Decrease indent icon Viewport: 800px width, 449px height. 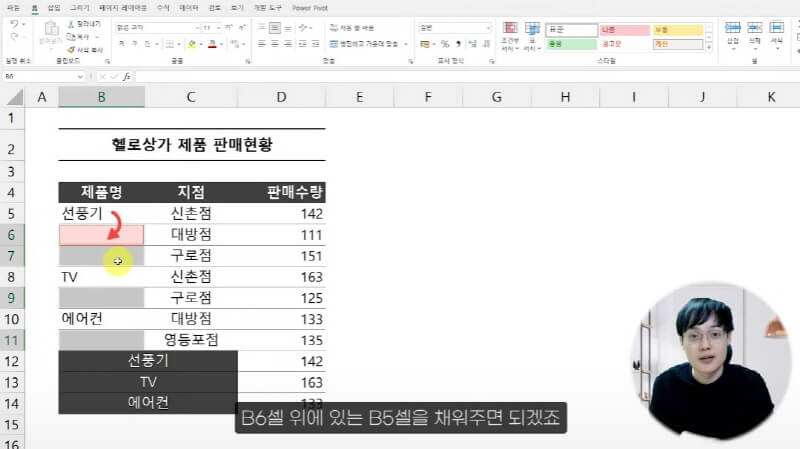(x=303, y=44)
